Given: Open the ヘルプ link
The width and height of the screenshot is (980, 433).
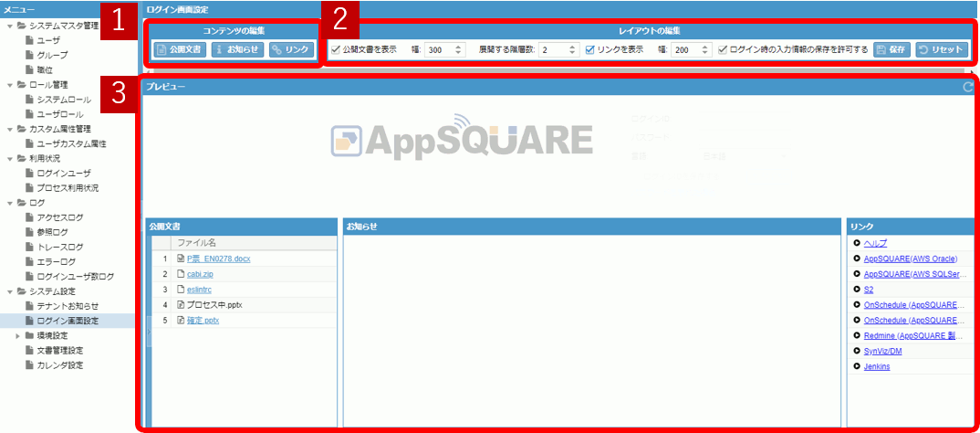Looking at the screenshot, I should click(875, 243).
